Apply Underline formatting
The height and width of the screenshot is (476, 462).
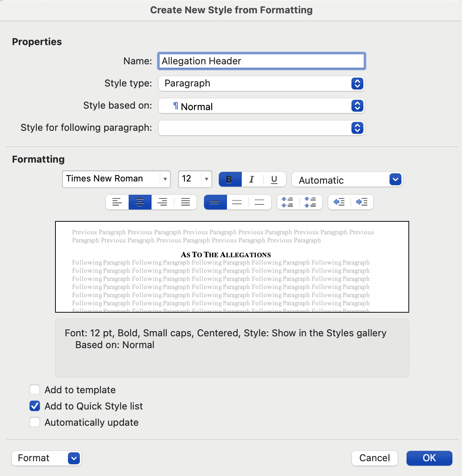[274, 179]
